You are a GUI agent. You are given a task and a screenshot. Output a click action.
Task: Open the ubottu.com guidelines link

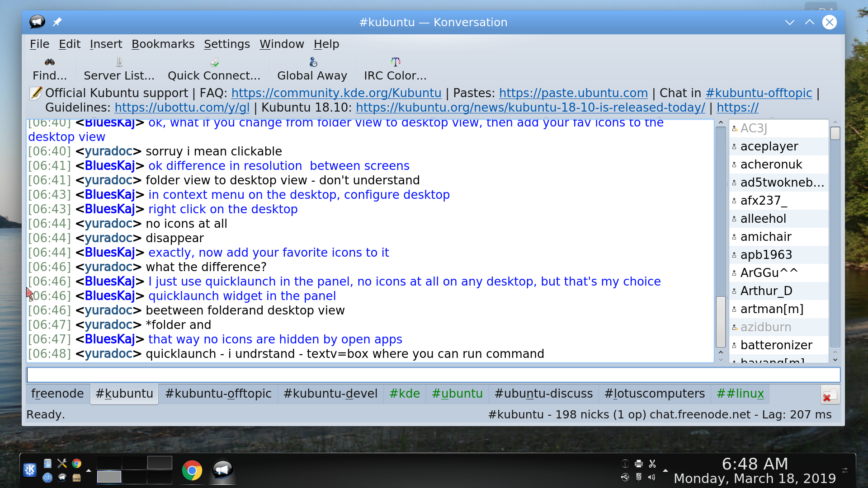pyautogui.click(x=182, y=108)
